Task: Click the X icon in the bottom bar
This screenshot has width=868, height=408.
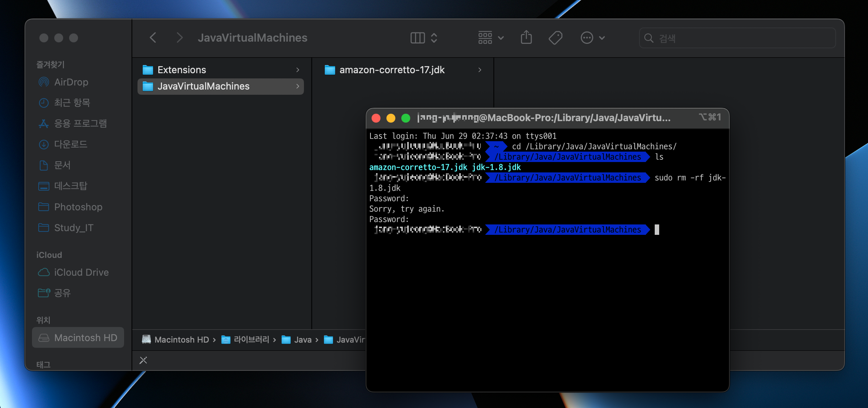Action: [143, 360]
